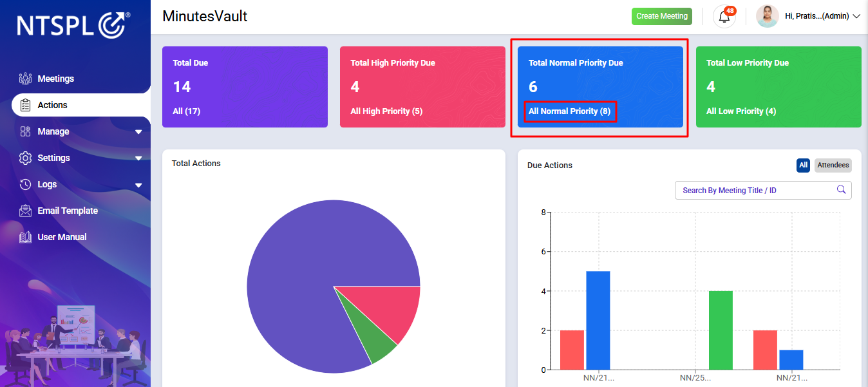Viewport: 868px width, 387px height.
Task: Switch Due Actions to All tab
Action: [803, 165]
